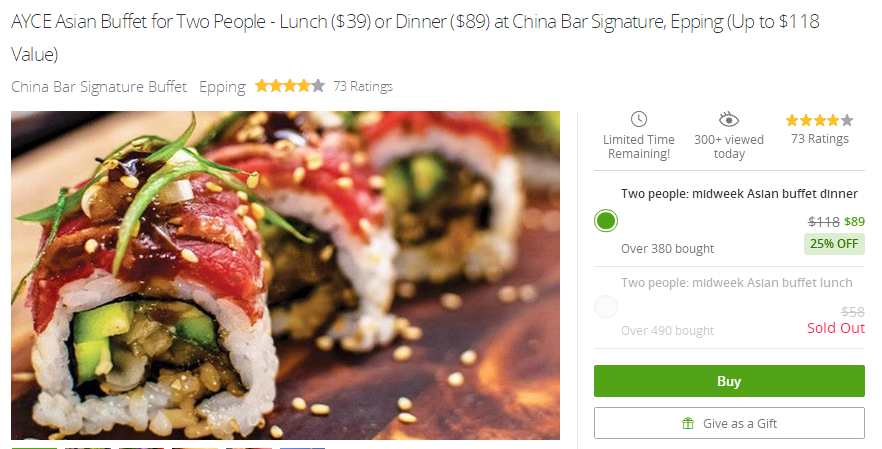Click the Buy button

(x=729, y=381)
